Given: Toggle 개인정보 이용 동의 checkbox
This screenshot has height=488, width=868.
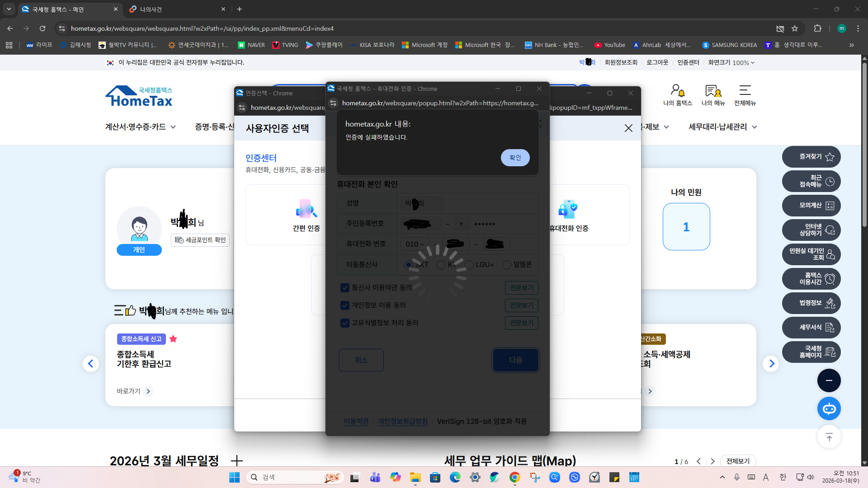Looking at the screenshot, I should 345,305.
